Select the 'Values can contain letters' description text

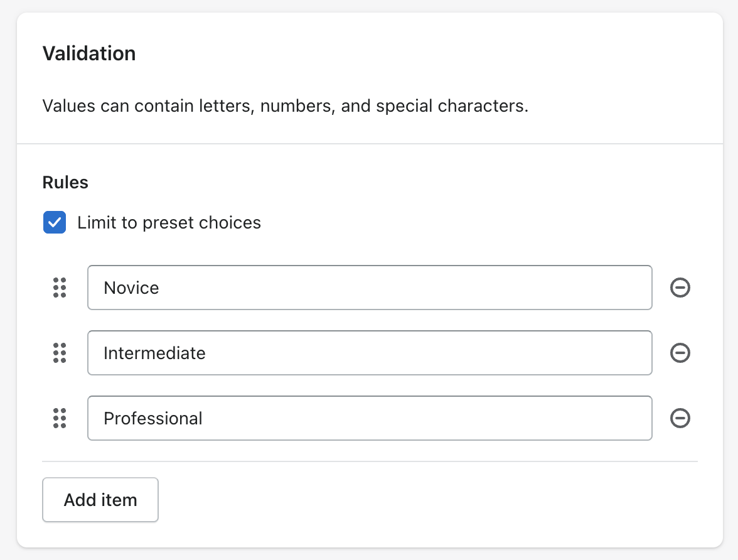pos(285,105)
